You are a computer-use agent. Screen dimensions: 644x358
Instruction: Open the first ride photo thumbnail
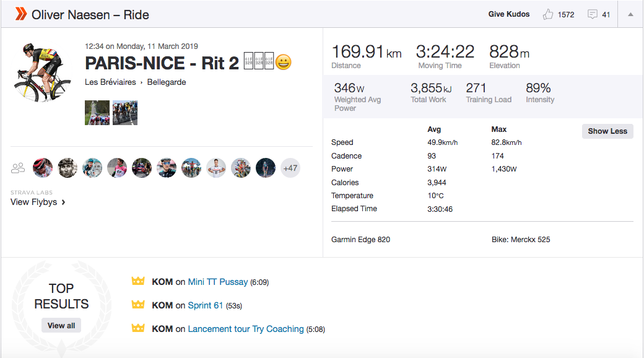(x=97, y=113)
